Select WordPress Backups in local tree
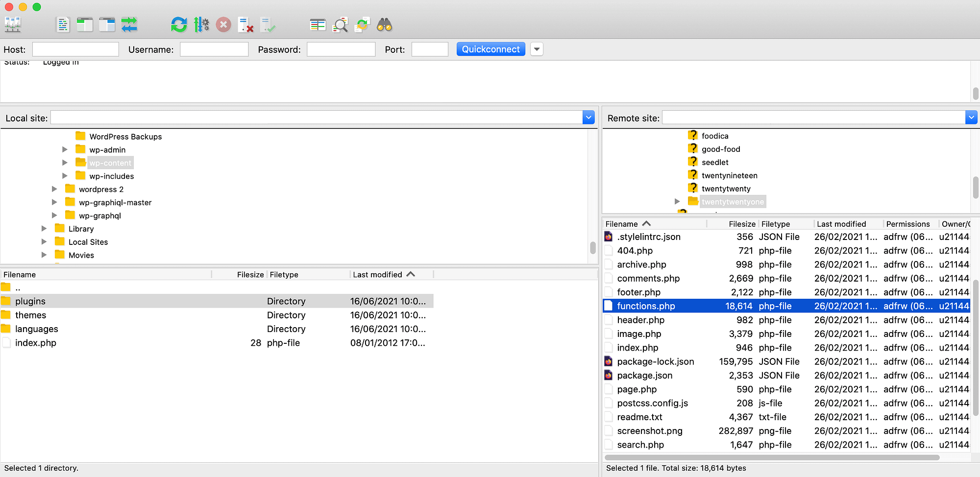Screen dimensions: 980x477 (x=125, y=137)
